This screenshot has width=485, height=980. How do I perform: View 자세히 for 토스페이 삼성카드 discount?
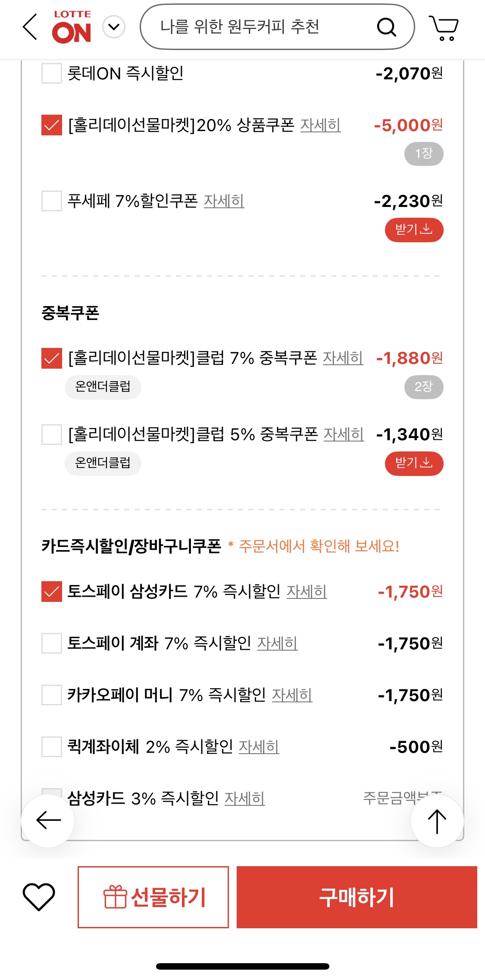click(x=307, y=592)
